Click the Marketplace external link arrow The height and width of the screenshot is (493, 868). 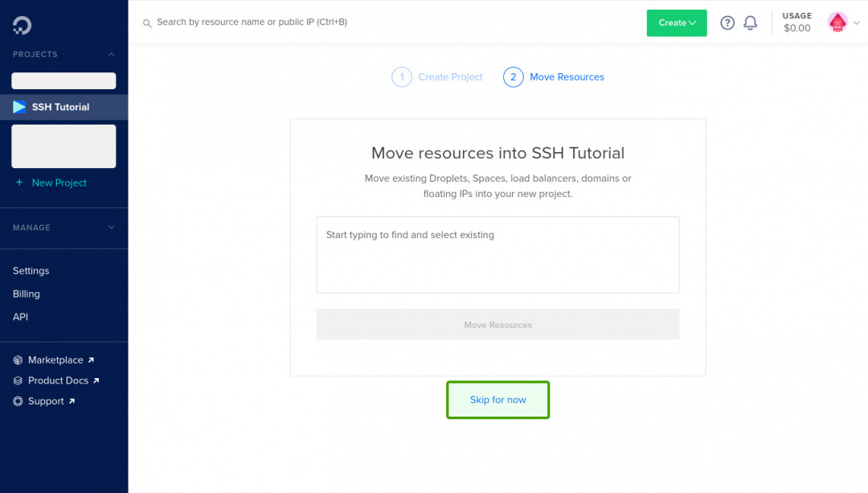coord(92,360)
